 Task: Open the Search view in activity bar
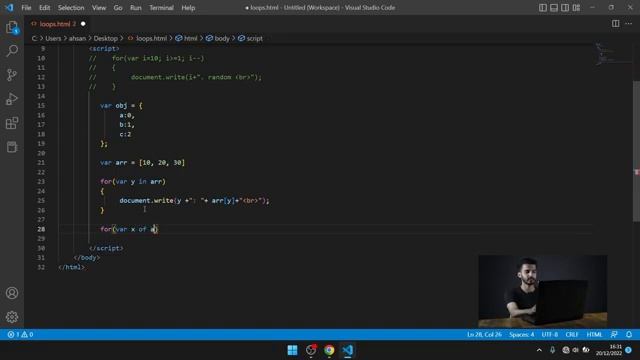click(x=12, y=51)
